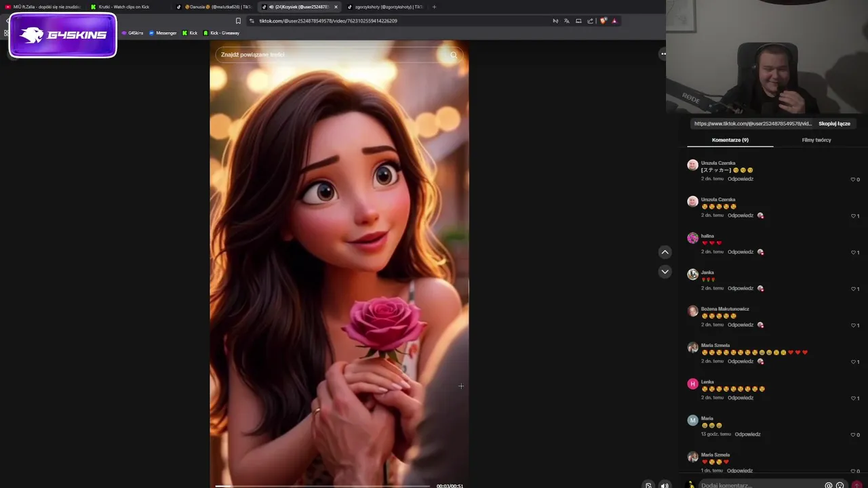Reply to Janka via Odpowiedz
The image size is (868, 488).
click(x=741, y=288)
